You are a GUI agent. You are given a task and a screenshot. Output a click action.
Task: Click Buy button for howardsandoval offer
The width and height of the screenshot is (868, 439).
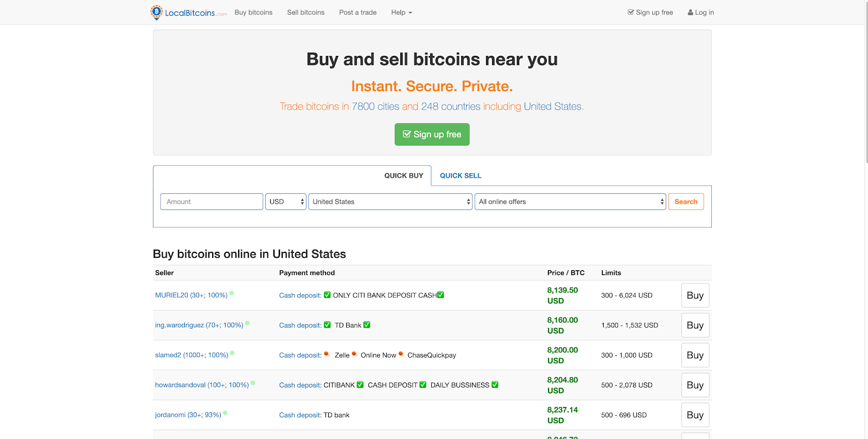695,385
